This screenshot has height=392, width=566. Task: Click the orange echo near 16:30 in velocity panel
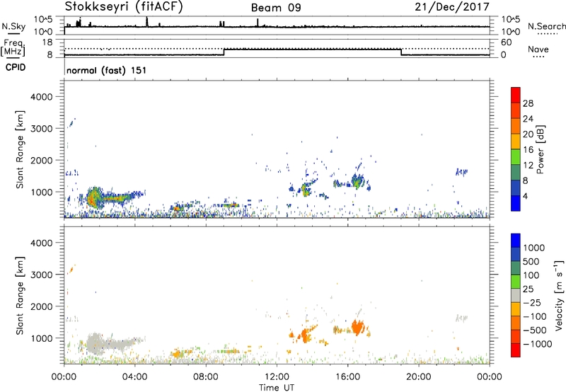pos(357,328)
